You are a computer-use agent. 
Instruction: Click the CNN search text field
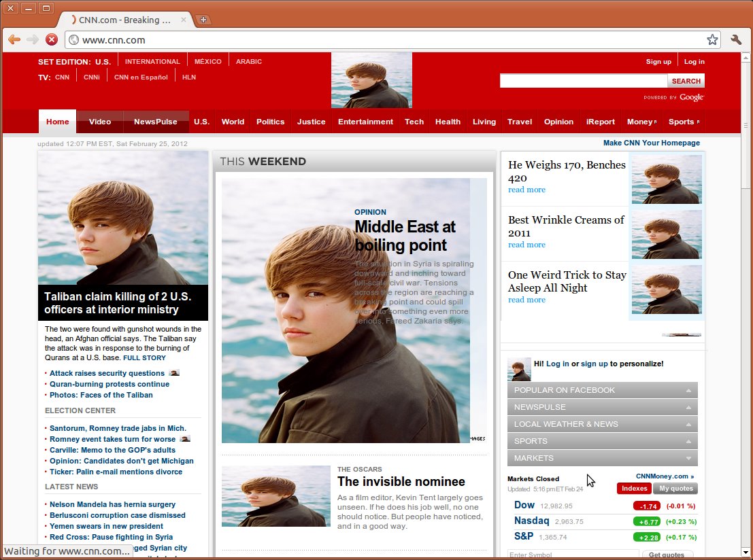click(584, 81)
